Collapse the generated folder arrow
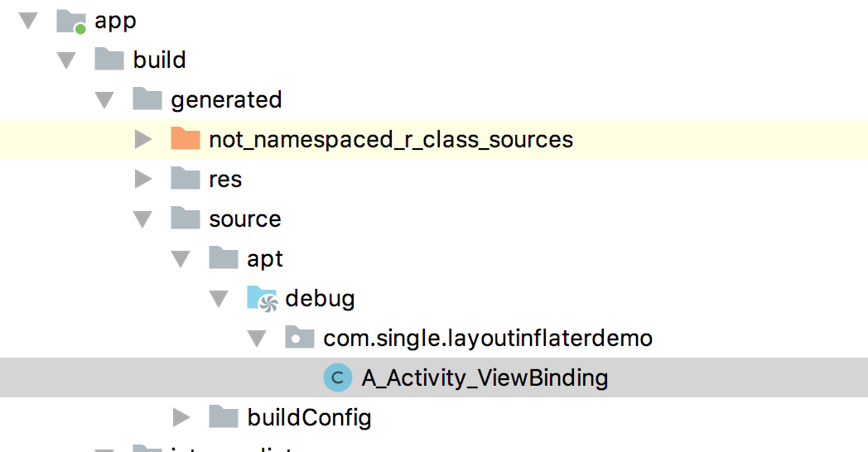Image resolution: width=868 pixels, height=452 pixels. [104, 100]
